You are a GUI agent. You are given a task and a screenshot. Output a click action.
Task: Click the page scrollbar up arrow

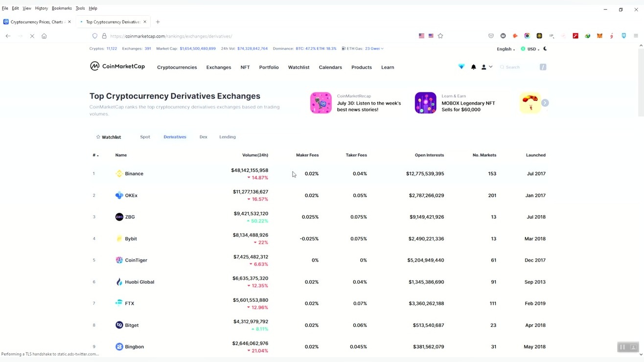[641, 45]
